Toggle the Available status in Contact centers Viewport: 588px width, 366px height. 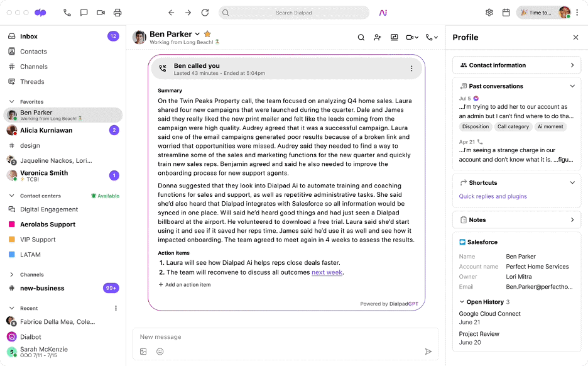pyautogui.click(x=105, y=196)
